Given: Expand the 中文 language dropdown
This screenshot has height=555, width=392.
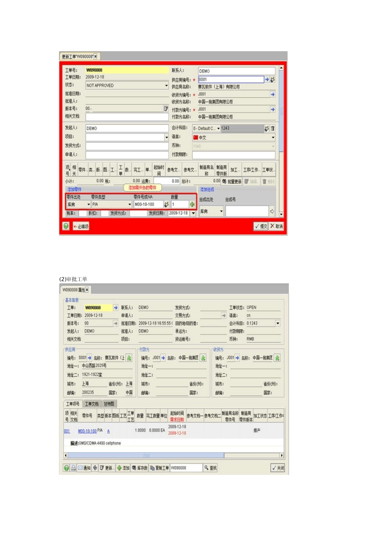Looking at the screenshot, I should pyautogui.click(x=273, y=138).
